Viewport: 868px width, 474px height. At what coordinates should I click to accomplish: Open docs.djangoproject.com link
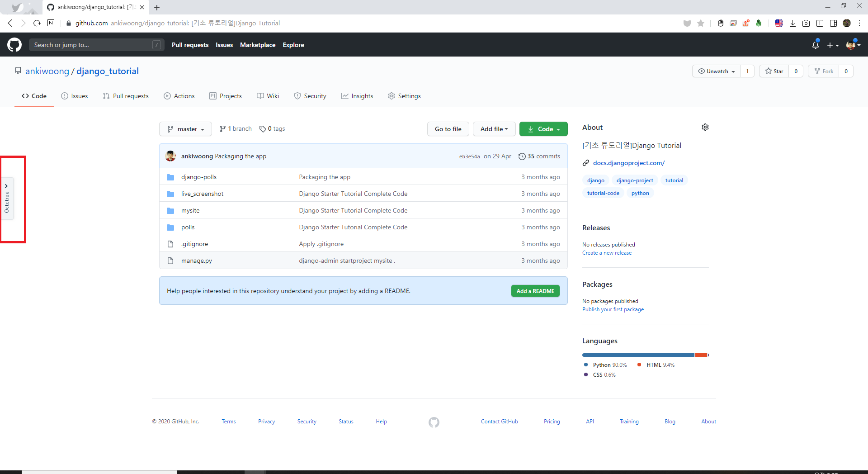[x=629, y=163]
